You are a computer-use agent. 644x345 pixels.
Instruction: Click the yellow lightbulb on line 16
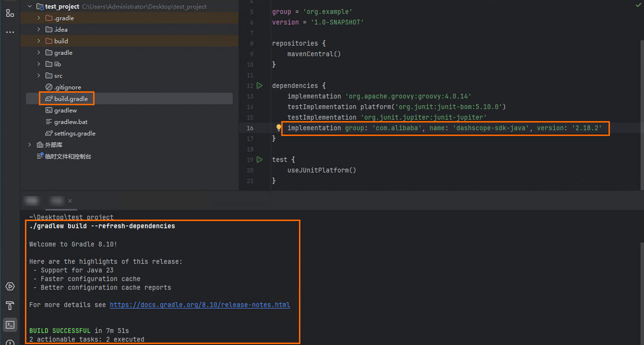point(278,128)
